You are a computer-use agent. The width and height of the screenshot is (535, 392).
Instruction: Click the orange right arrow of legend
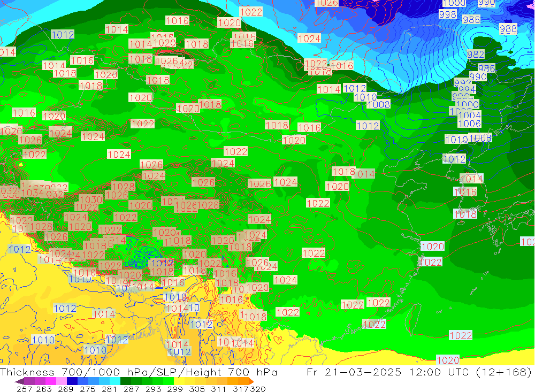[x=251, y=381]
